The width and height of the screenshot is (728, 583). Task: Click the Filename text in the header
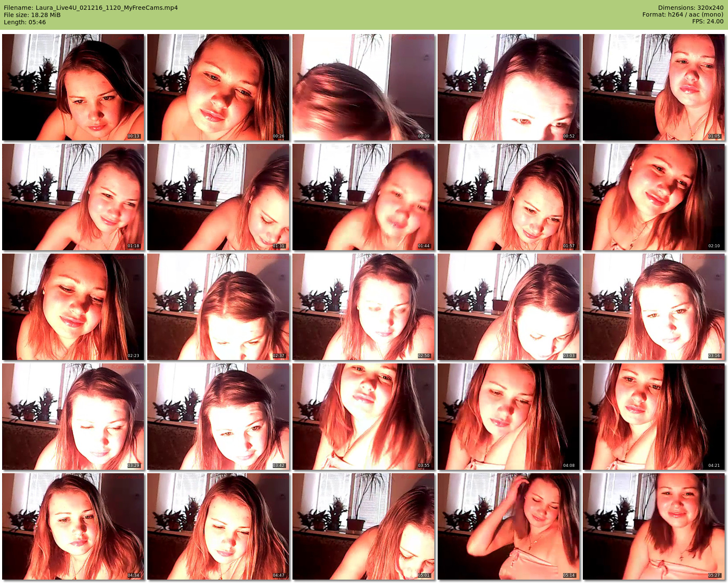click(91, 8)
